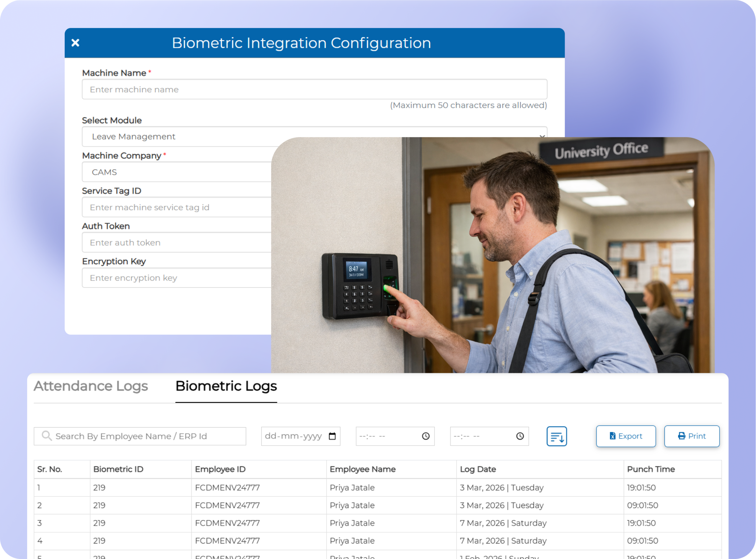The image size is (756, 559).
Task: Export biometric logs to Excel
Action: 625,436
